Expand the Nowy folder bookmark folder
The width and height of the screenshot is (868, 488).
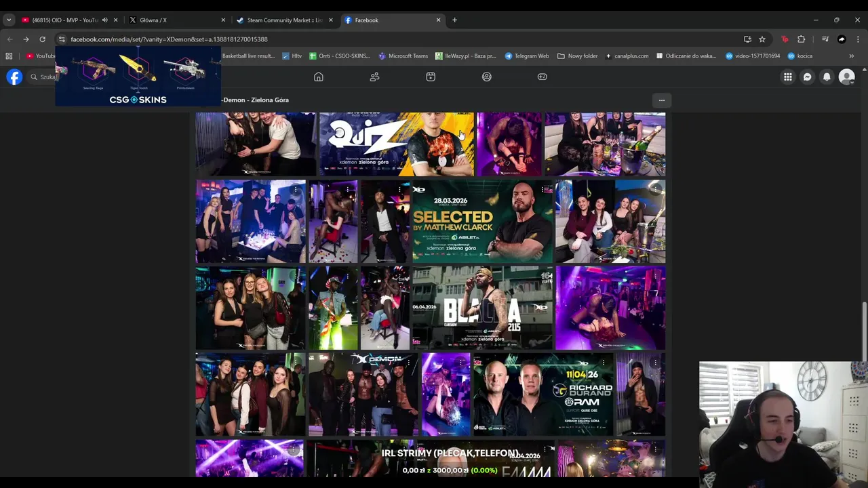[x=578, y=56]
